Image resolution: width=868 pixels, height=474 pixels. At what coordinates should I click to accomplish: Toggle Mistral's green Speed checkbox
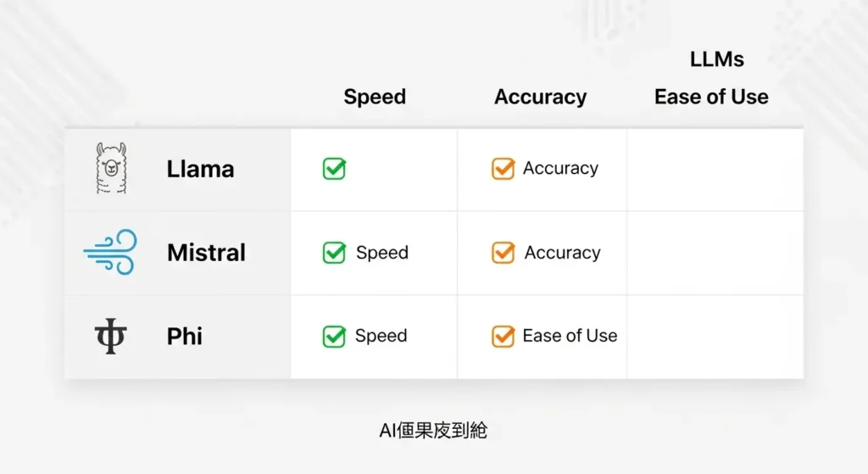pyautogui.click(x=334, y=253)
